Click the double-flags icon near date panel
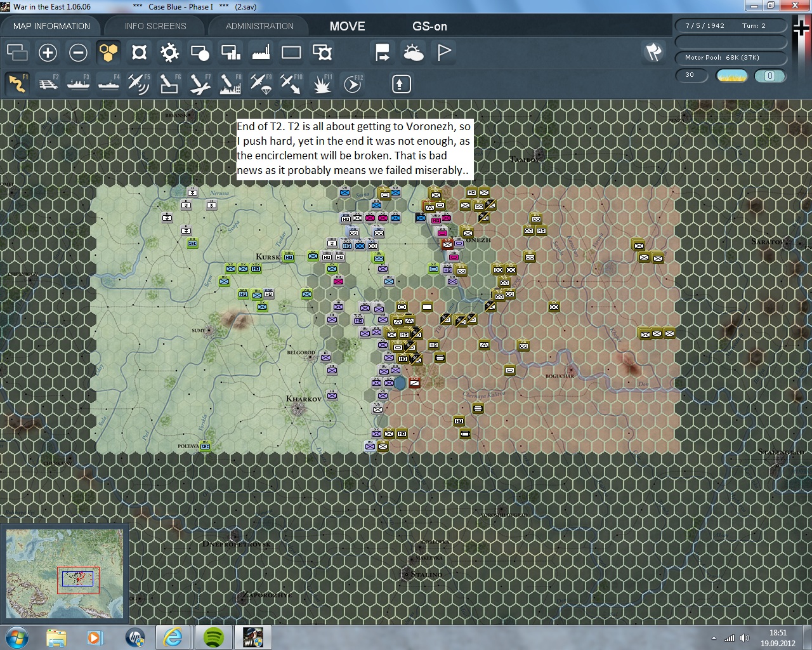 pyautogui.click(x=654, y=52)
